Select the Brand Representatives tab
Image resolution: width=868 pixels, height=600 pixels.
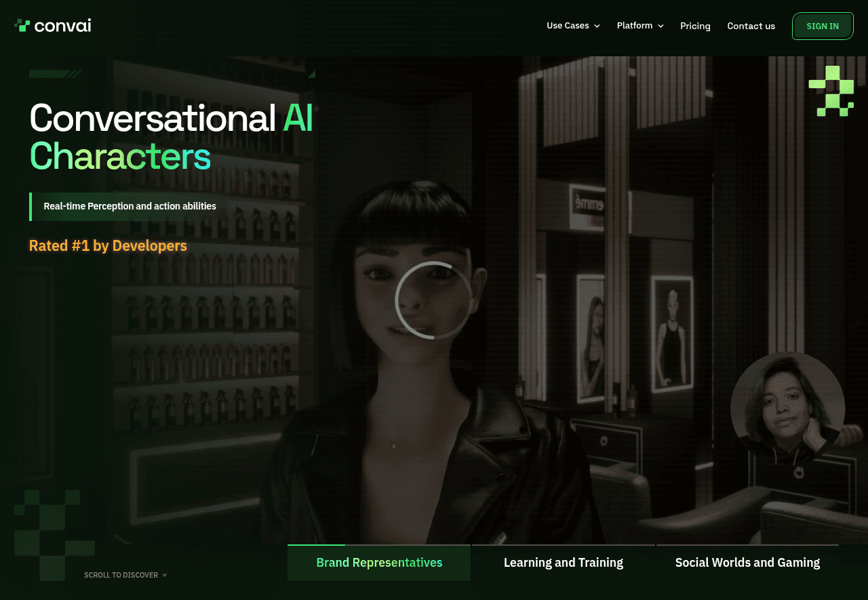click(x=379, y=563)
